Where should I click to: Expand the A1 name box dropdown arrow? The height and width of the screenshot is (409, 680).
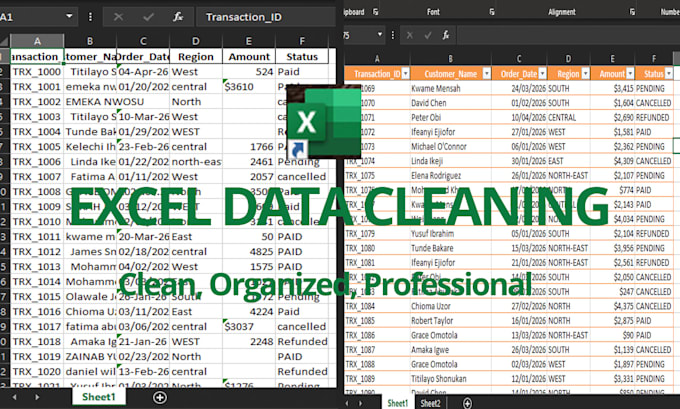[69, 16]
